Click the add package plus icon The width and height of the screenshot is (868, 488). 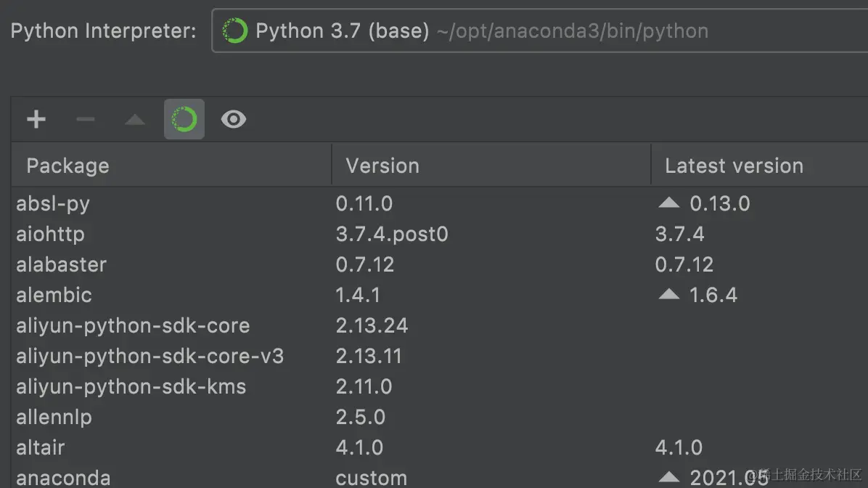coord(36,119)
